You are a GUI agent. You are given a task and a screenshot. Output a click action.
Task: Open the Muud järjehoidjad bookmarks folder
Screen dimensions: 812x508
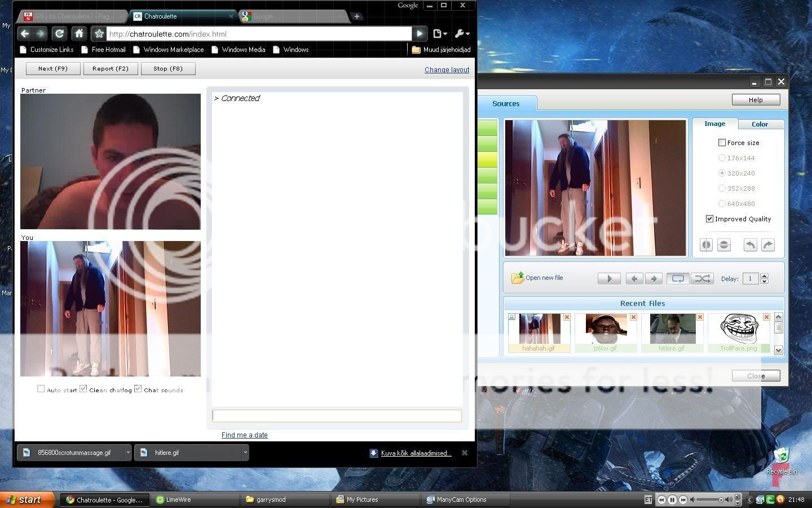[x=441, y=50]
